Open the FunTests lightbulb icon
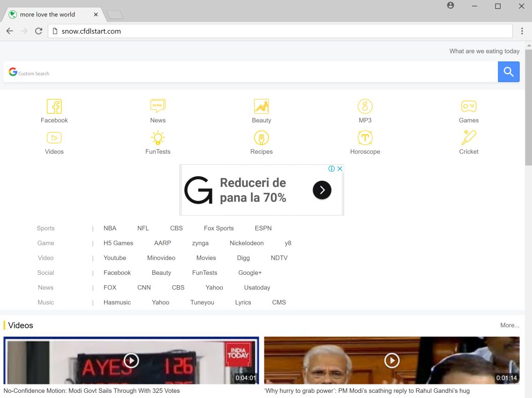 [x=158, y=138]
